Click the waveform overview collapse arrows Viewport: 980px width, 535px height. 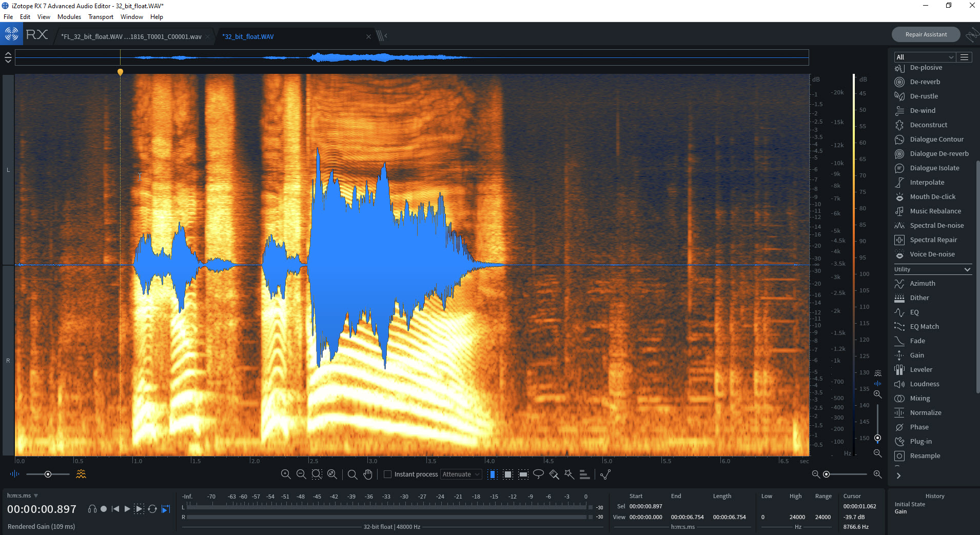pyautogui.click(x=8, y=57)
